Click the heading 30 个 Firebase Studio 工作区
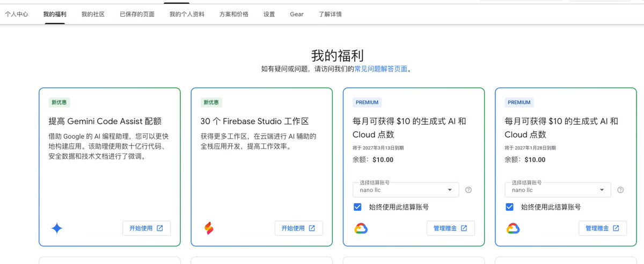 point(255,122)
